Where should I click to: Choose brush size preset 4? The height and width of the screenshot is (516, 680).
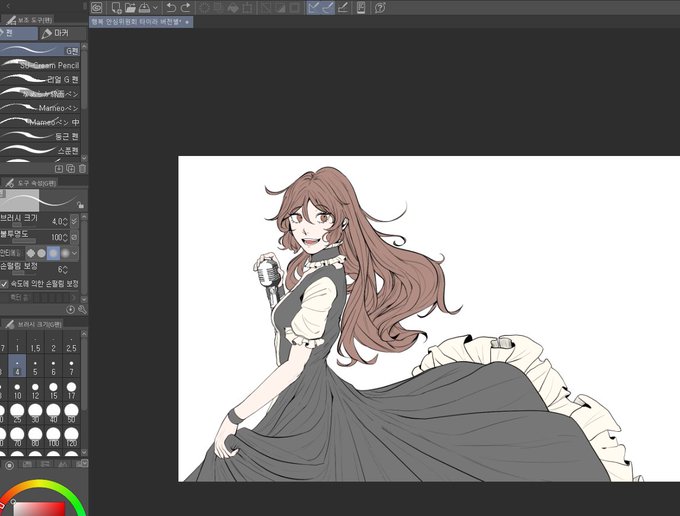[x=17, y=366]
